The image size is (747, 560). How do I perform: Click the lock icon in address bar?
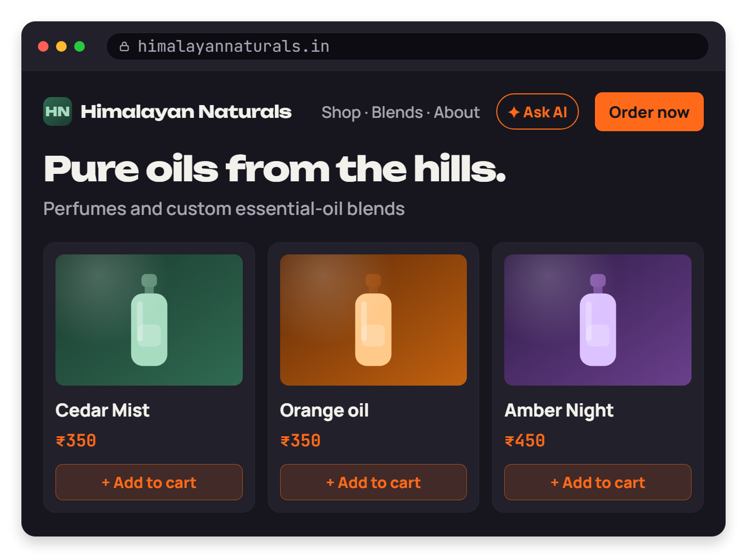pos(124,46)
